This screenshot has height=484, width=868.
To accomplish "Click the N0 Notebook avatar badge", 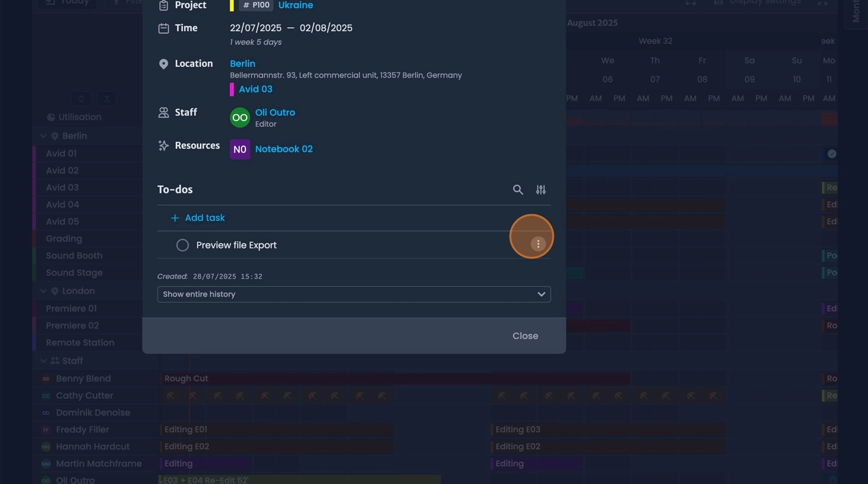I will click(240, 149).
